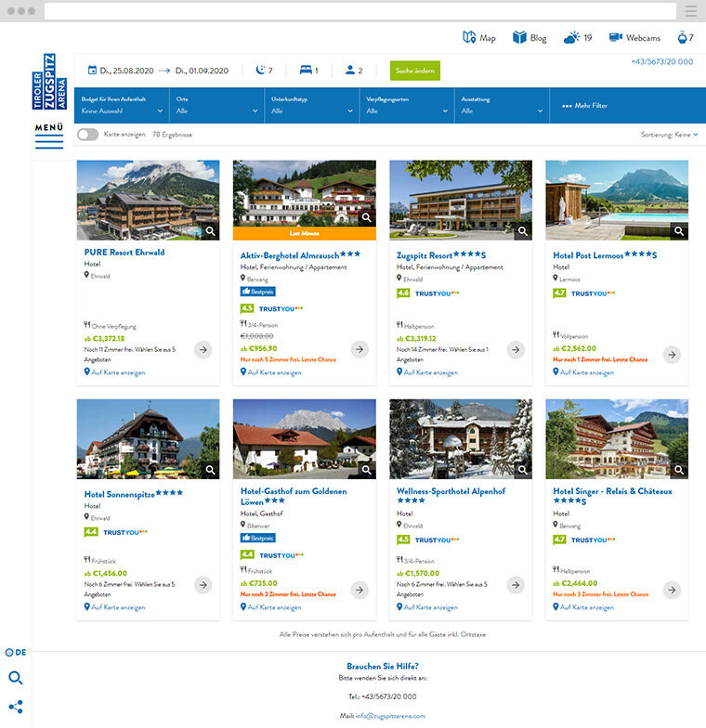
Task: Click the gondola lift icon
Action: (685, 38)
